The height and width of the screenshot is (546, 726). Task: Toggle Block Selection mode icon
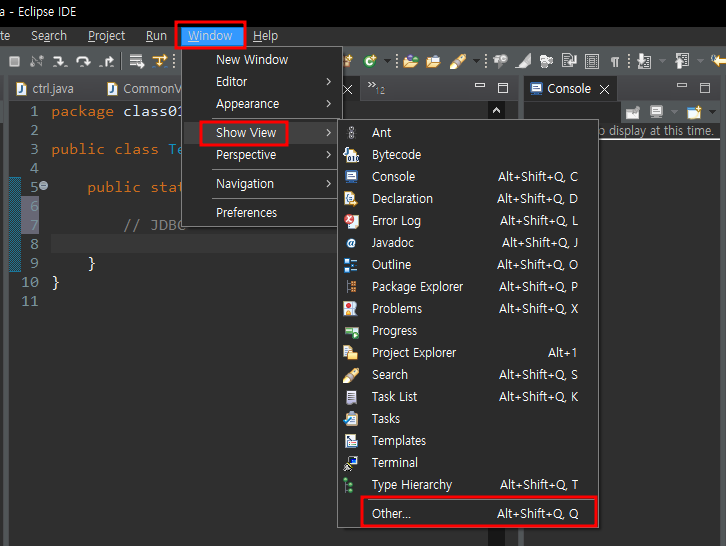point(592,61)
